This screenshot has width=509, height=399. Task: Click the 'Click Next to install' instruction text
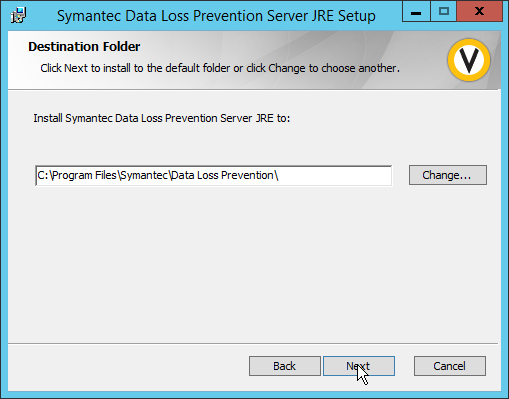[x=220, y=68]
